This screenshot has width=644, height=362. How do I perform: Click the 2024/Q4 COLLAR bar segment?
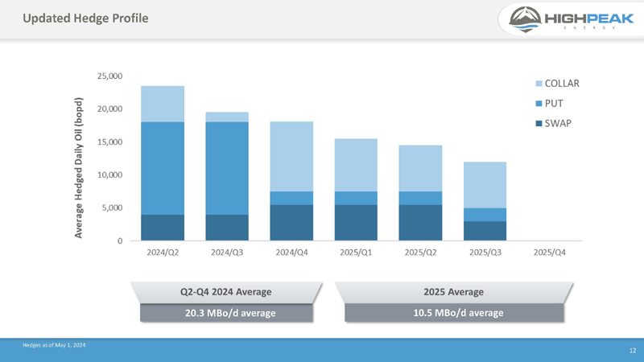[x=291, y=156]
